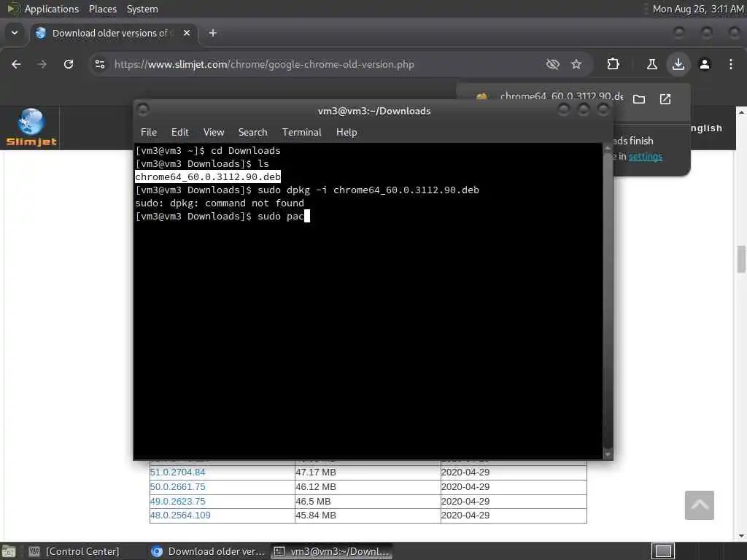Click the highlighted chrome64_60.0.3112.90.deb filename
747x560 pixels.
tap(208, 176)
